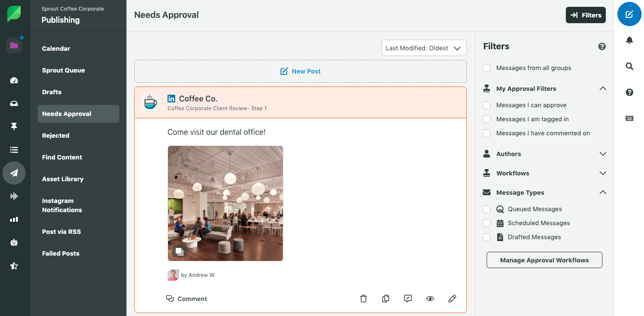644x316 pixels.
Task: Click the blue Compose pencil button
Action: tap(630, 14)
